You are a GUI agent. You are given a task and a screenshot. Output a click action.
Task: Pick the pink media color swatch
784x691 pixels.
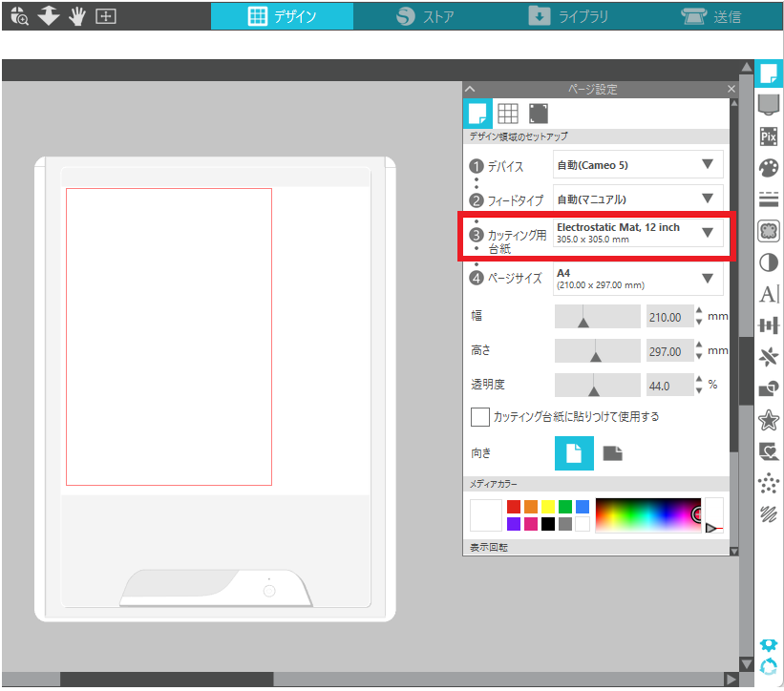tap(531, 524)
